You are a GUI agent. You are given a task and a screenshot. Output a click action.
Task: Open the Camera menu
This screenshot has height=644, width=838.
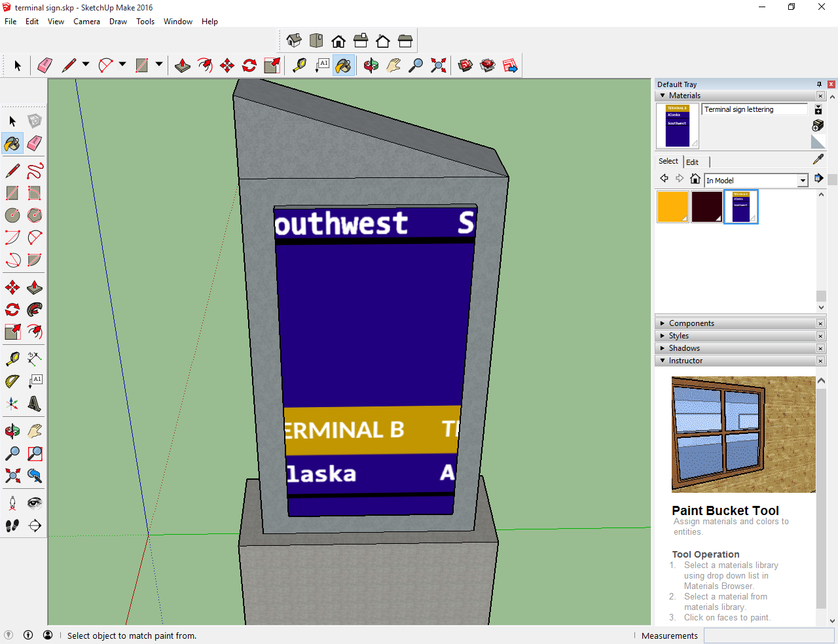tap(86, 22)
